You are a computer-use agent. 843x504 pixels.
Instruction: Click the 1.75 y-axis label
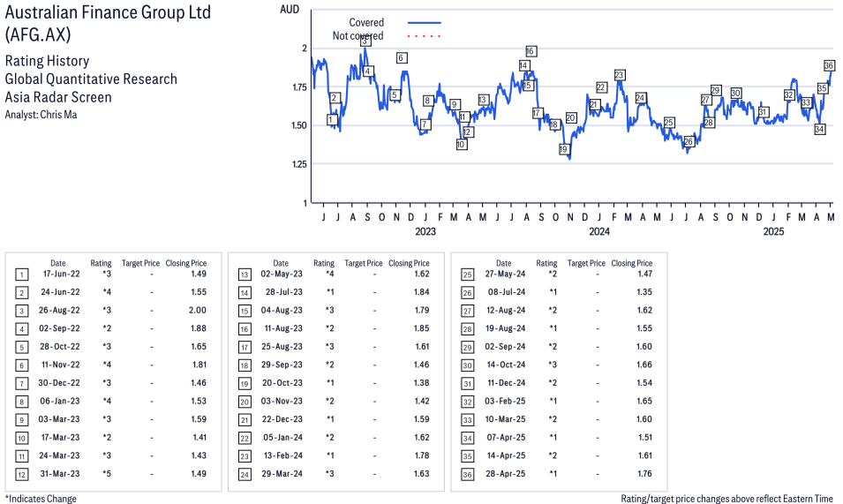pos(299,87)
